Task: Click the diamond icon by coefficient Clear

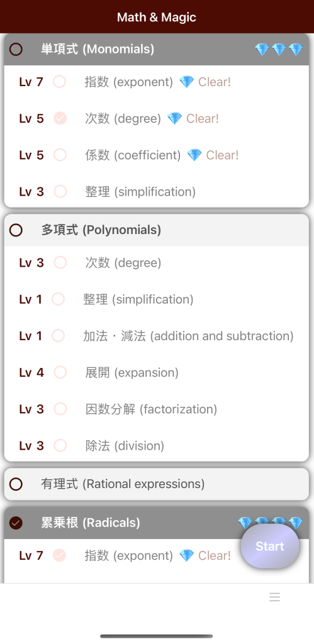Action: [x=194, y=155]
